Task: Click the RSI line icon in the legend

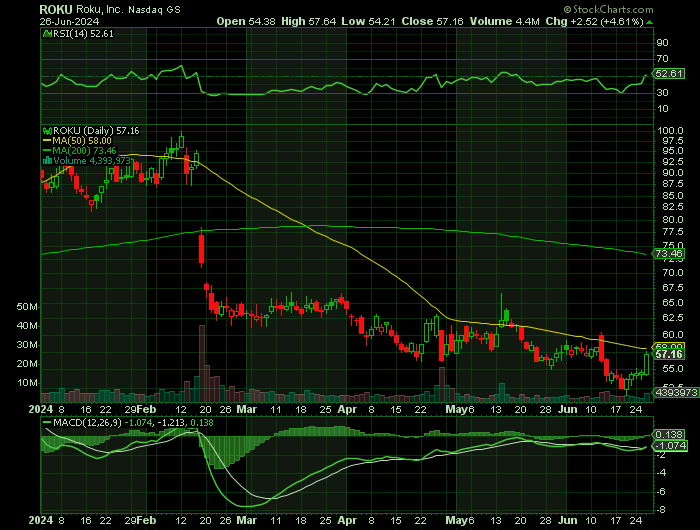Action: 47,34
